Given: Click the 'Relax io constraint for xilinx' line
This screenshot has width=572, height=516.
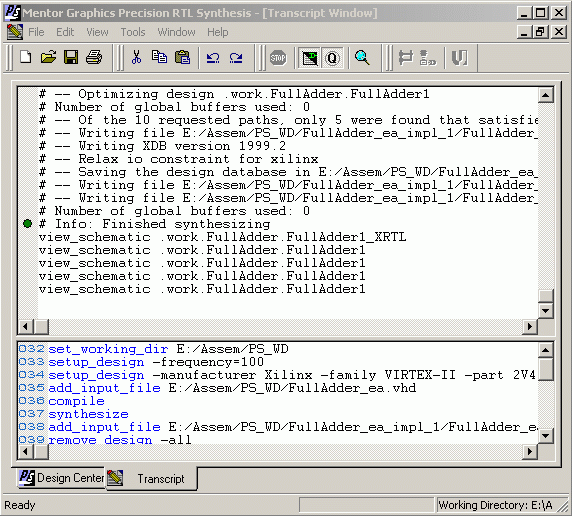Looking at the screenshot, I should pyautogui.click(x=179, y=159).
